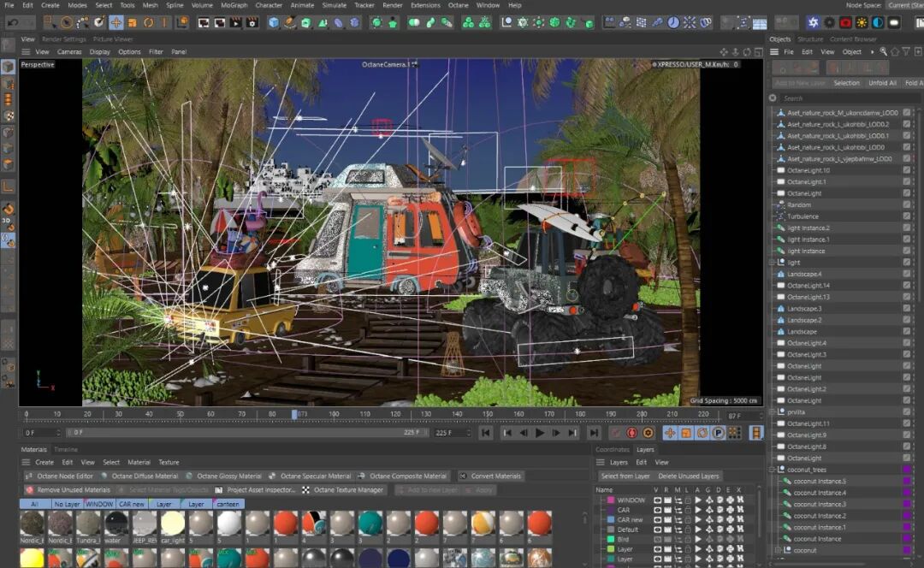Screen dimensions: 924x568
Task: Open the Simulate menu
Action: click(335, 5)
